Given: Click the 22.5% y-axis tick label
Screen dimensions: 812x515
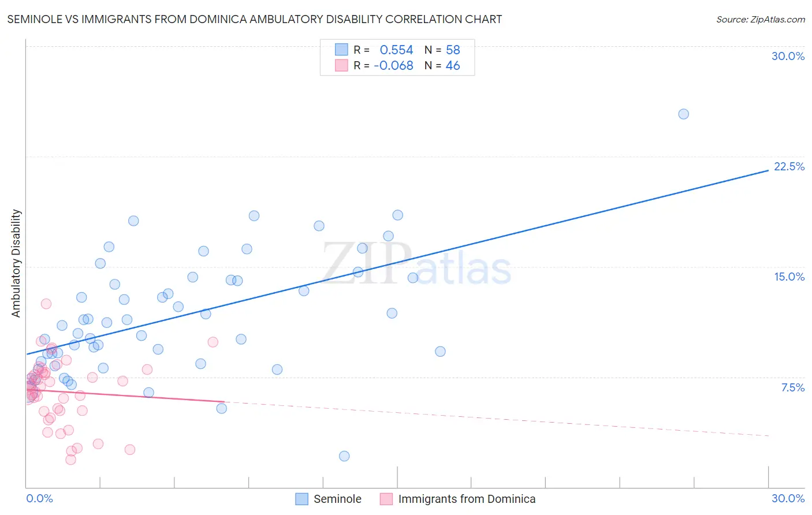Looking at the screenshot, I should pyautogui.click(x=789, y=166).
